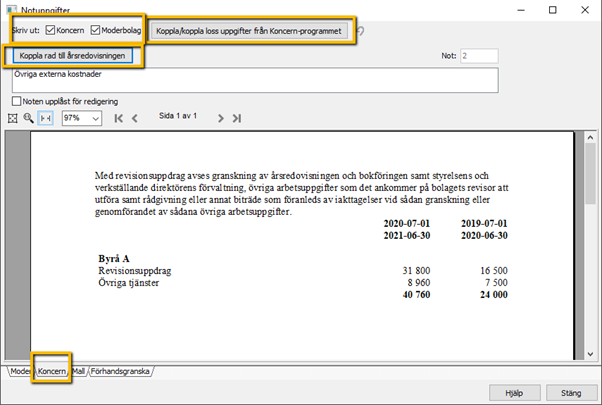The height and width of the screenshot is (405, 602).
Task: Click the Not number field
Action: coord(479,56)
